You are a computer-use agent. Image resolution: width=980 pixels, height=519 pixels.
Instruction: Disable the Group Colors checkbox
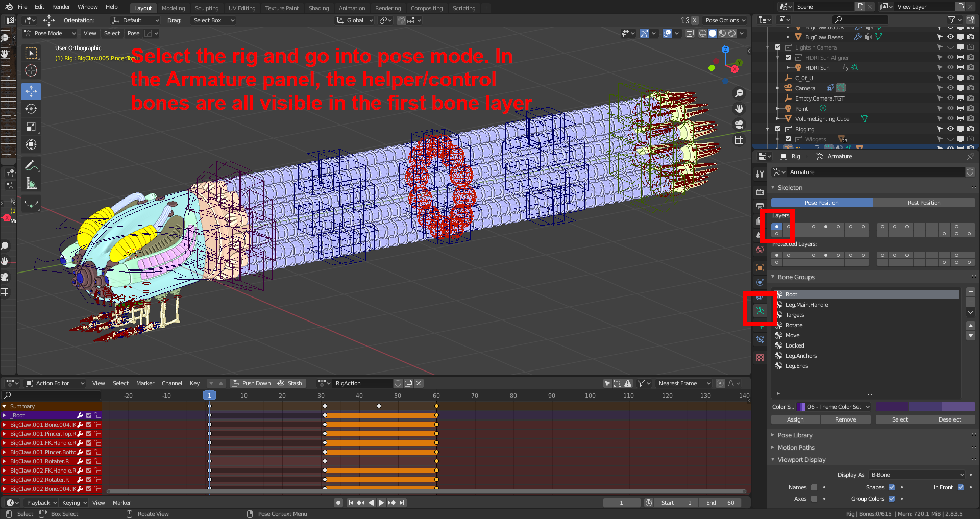(892, 499)
